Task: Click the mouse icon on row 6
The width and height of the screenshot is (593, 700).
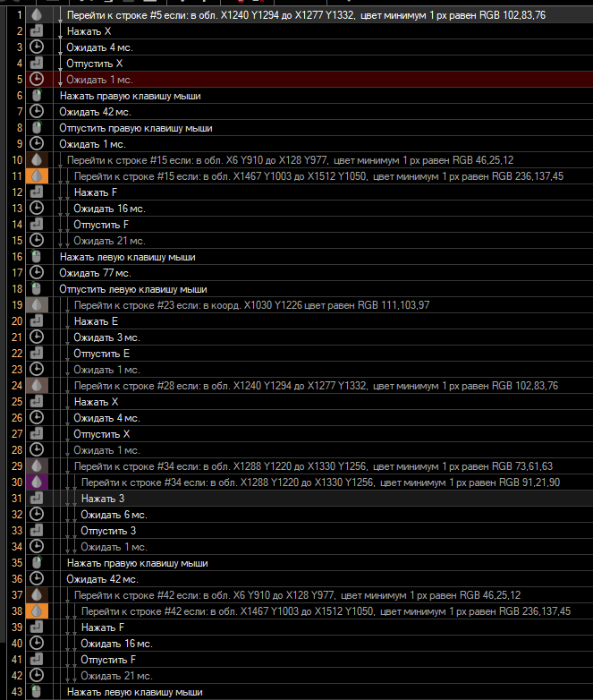Action: point(37,96)
